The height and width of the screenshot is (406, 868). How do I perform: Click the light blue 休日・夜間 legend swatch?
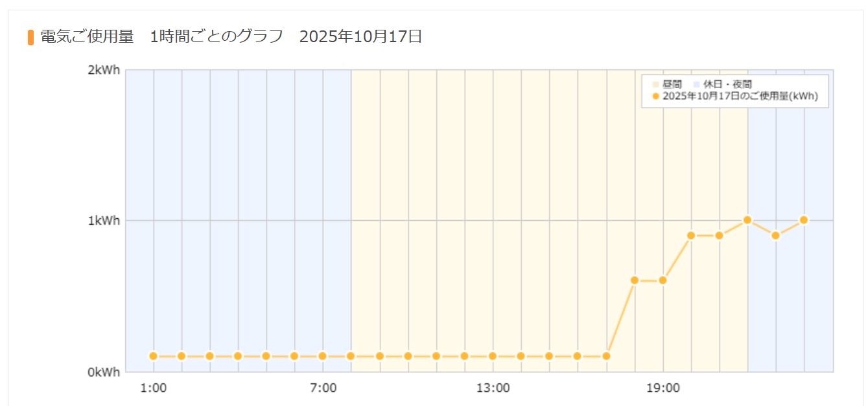tap(696, 85)
